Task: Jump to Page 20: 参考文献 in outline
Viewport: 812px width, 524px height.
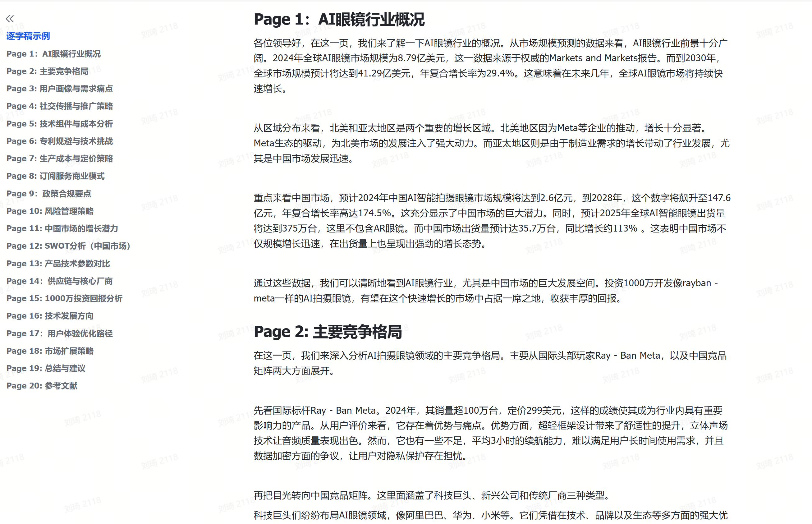Action: (x=42, y=385)
